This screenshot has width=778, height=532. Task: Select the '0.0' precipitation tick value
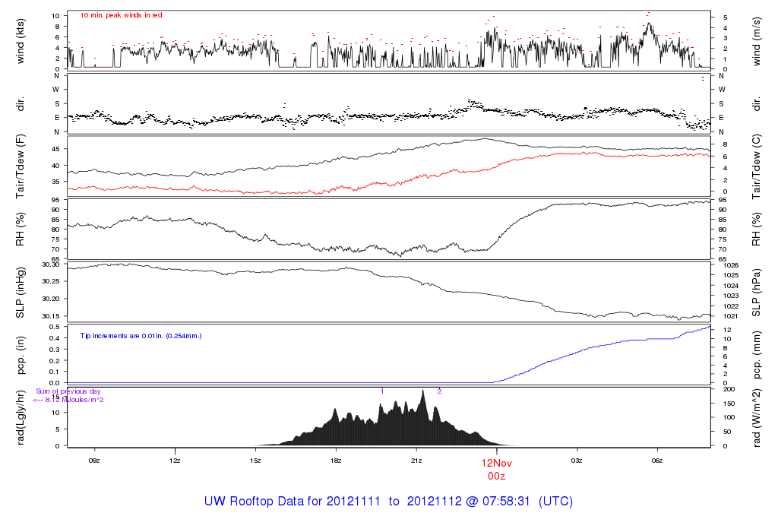pos(55,383)
